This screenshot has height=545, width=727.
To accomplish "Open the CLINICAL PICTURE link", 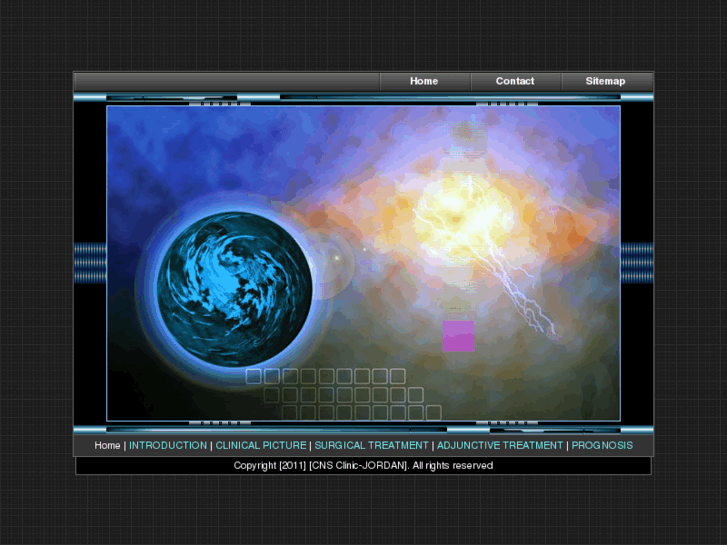I will point(261,445).
